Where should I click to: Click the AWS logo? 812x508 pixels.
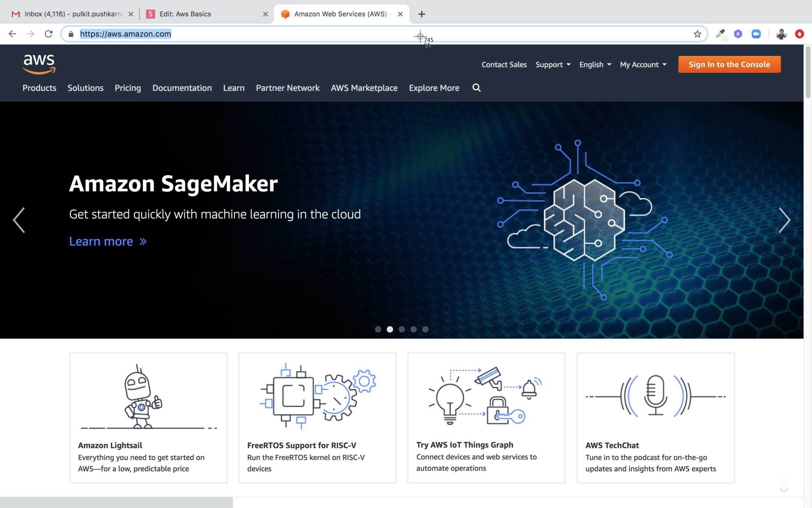(x=39, y=64)
